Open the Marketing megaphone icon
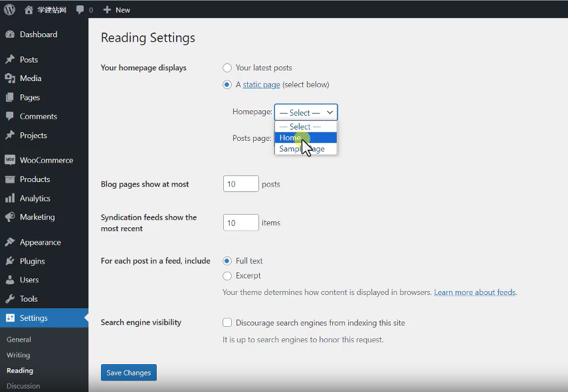This screenshot has width=568, height=392. [x=10, y=217]
